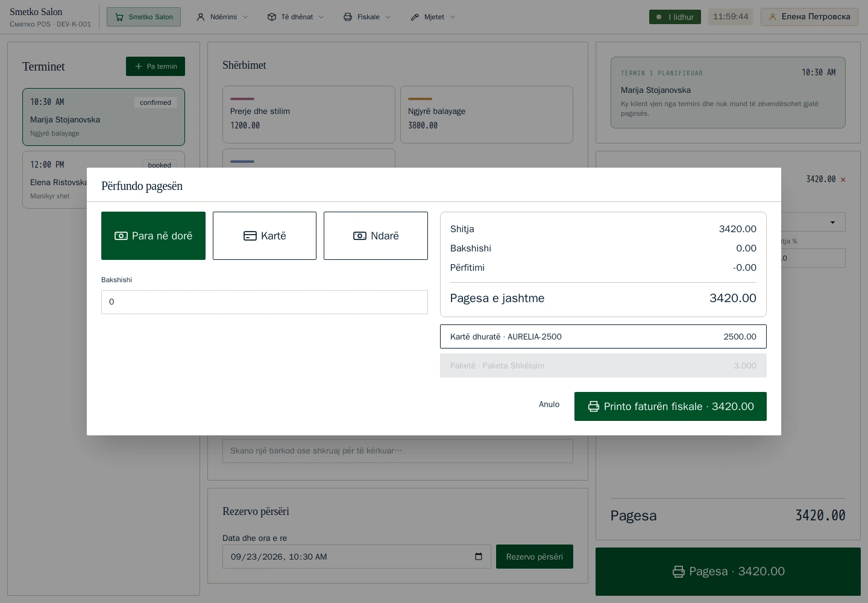
Task: Click the Елена Петровска user button
Action: [x=809, y=17]
